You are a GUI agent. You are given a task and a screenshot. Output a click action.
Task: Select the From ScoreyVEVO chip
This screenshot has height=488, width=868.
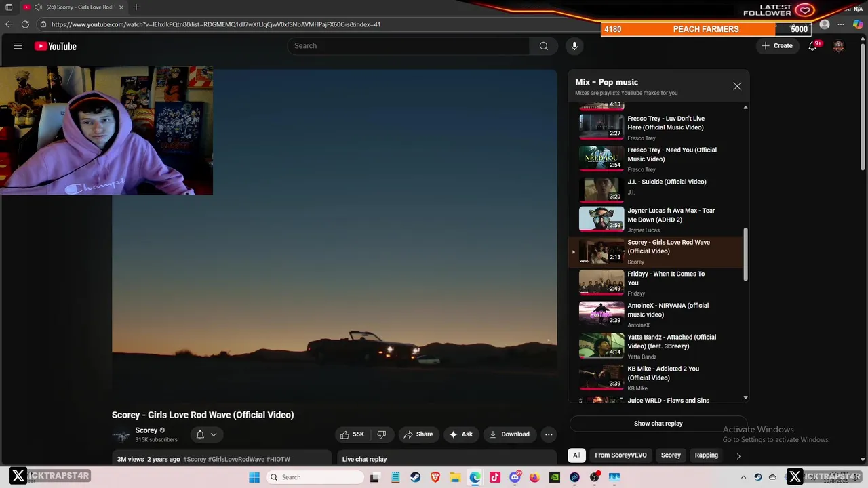[x=620, y=455]
